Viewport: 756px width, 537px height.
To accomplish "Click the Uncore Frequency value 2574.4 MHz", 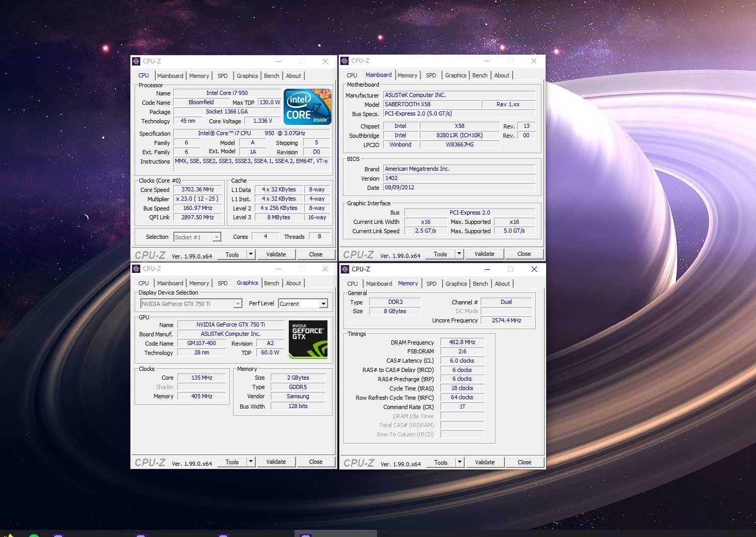I will pyautogui.click(x=506, y=321).
